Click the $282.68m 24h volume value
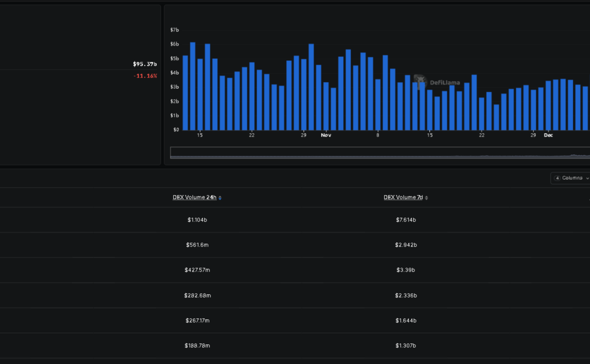The width and height of the screenshot is (590, 364). [197, 295]
